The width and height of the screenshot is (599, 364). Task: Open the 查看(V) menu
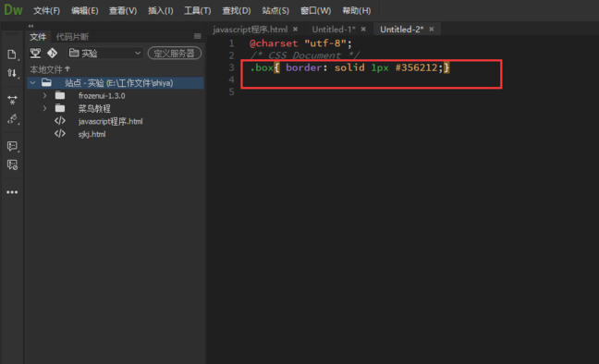[x=123, y=11]
